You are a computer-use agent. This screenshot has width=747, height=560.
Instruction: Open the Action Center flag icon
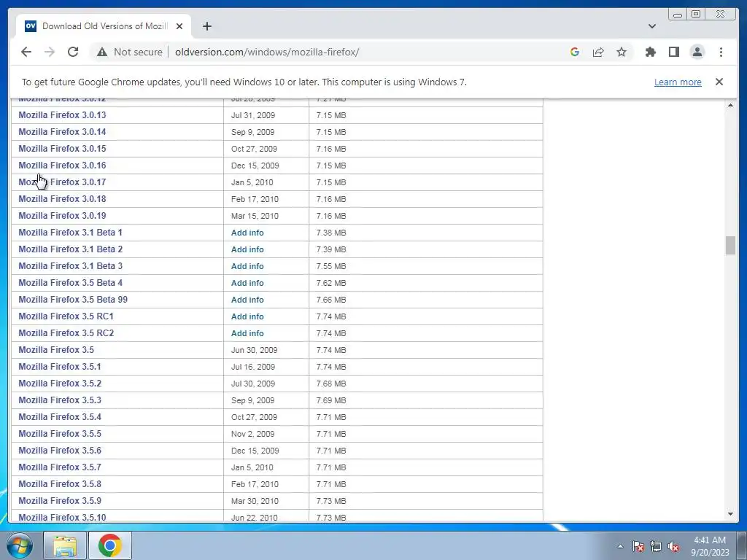[638, 546]
